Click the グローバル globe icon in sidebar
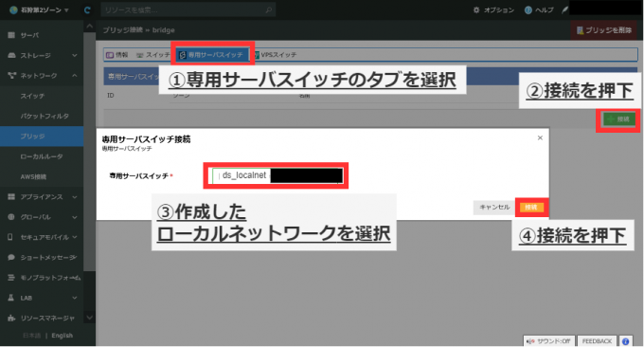The width and height of the screenshot is (644, 347). (11, 217)
